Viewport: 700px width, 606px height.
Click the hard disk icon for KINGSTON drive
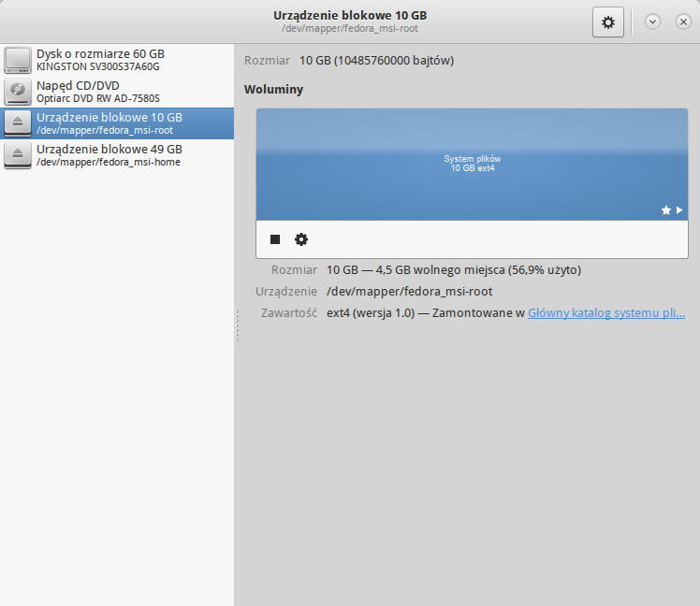pyautogui.click(x=18, y=60)
